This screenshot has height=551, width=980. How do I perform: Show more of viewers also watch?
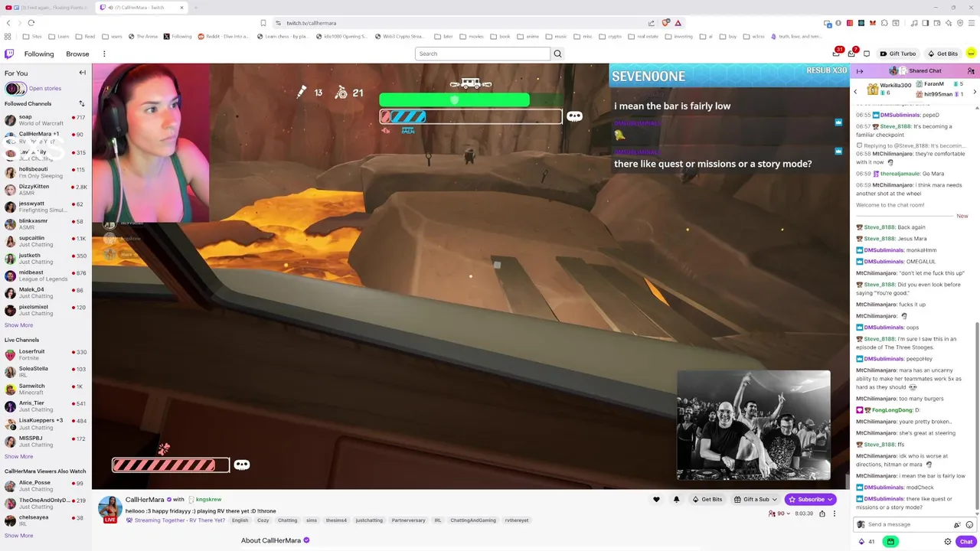coord(18,536)
